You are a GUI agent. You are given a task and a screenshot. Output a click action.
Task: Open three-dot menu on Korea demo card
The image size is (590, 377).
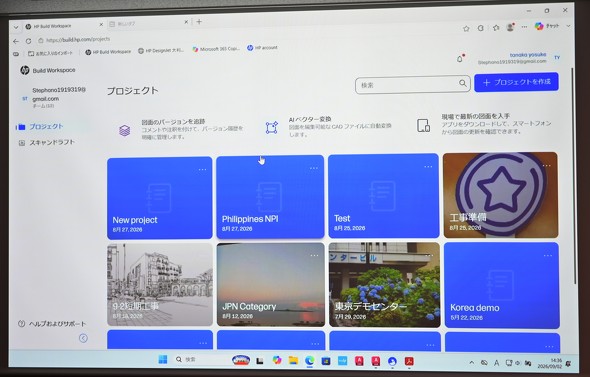pos(548,255)
